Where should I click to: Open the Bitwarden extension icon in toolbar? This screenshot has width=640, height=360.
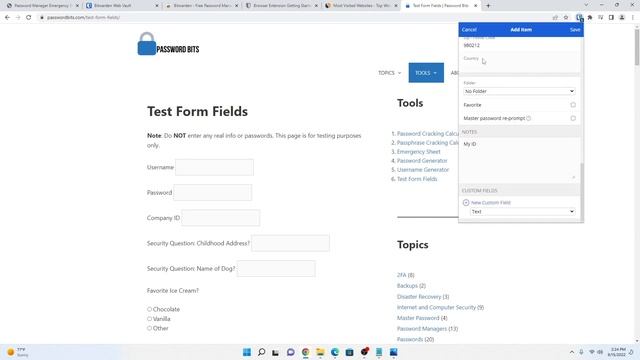pyautogui.click(x=579, y=18)
